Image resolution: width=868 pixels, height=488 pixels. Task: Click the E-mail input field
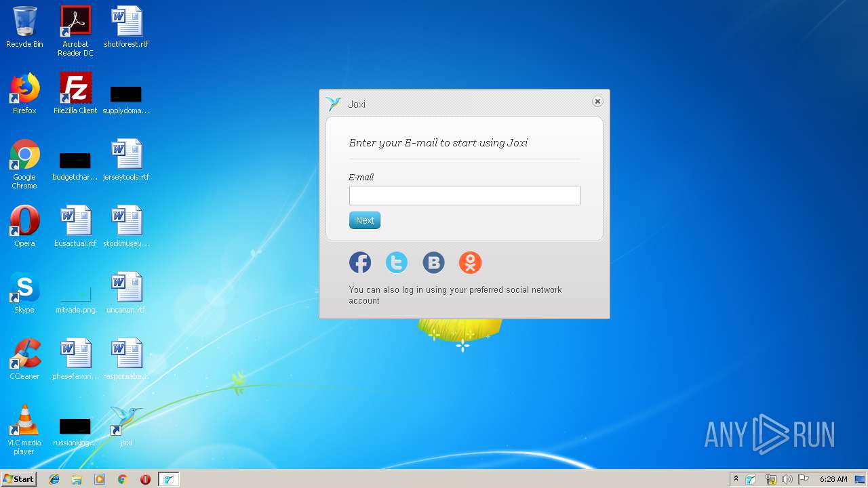point(465,195)
